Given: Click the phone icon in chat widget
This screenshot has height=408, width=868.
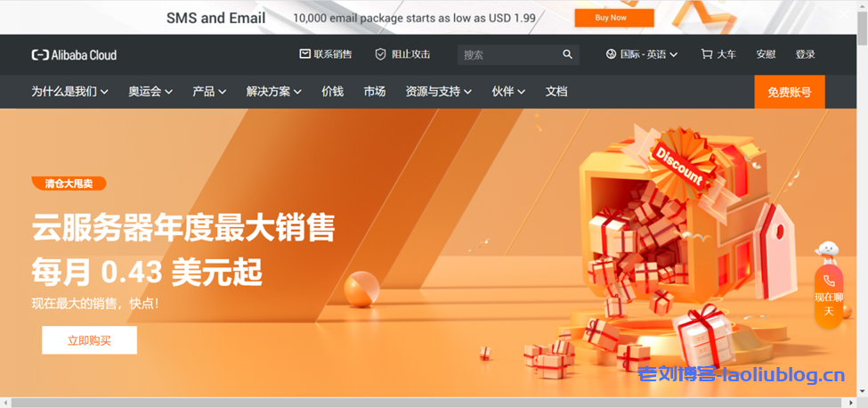Looking at the screenshot, I should [x=828, y=281].
